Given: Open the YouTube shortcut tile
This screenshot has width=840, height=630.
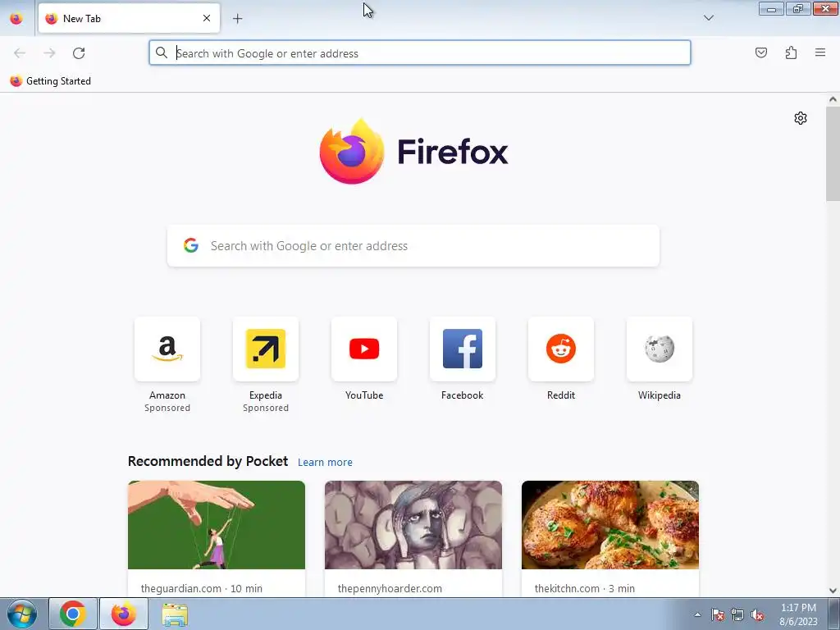Looking at the screenshot, I should [x=364, y=349].
